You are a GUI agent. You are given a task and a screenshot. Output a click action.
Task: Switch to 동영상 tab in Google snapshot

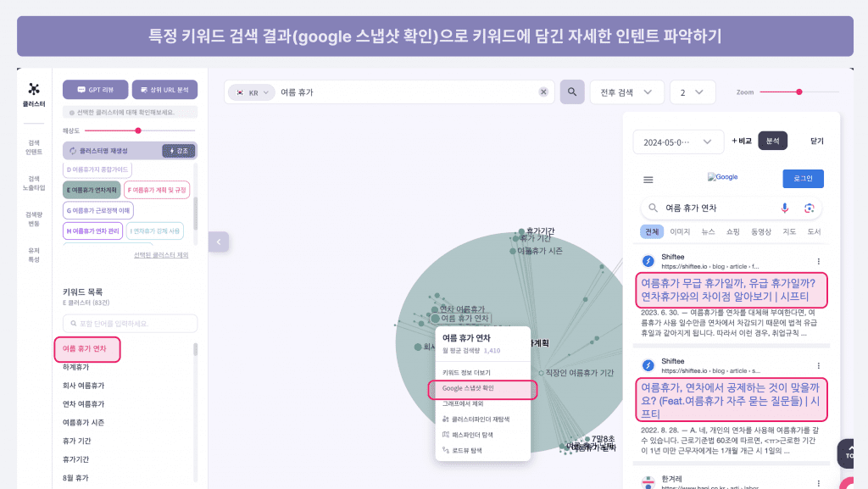pos(761,231)
